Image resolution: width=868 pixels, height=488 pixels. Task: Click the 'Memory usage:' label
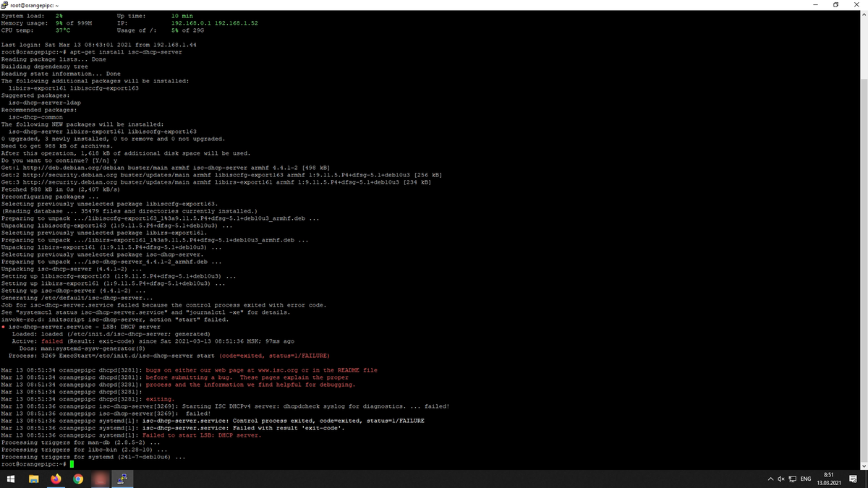[25, 23]
